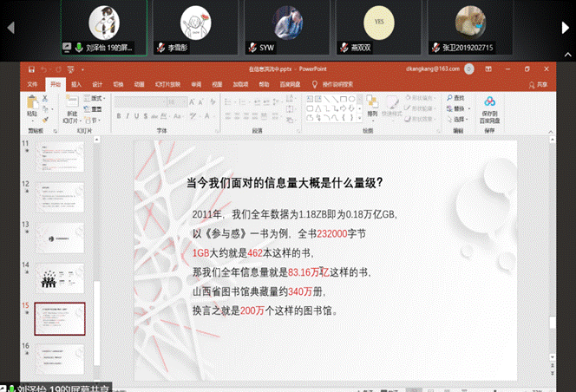Expand the shapes gallery more arrow
Image resolution: width=576 pixels, height=392 pixels.
(x=359, y=116)
